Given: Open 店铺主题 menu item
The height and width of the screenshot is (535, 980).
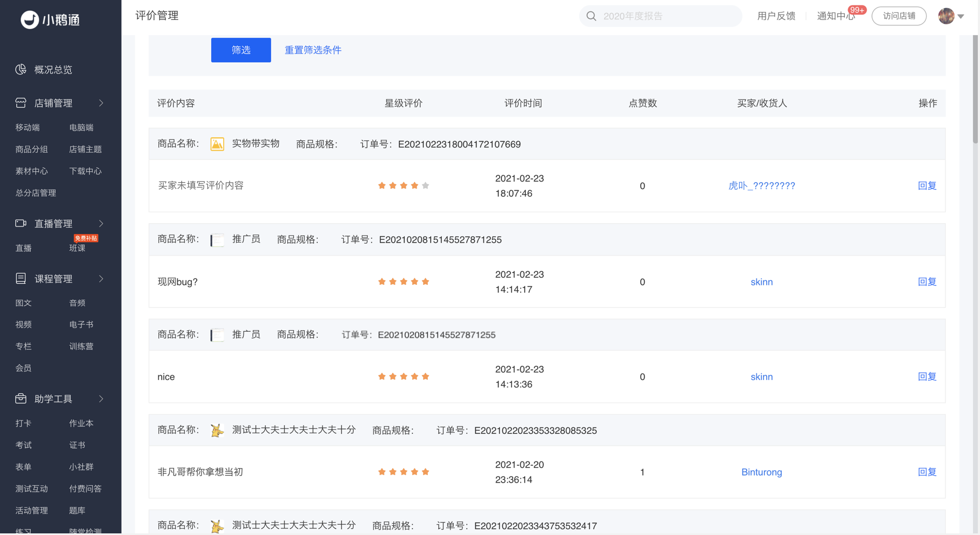Looking at the screenshot, I should 85,149.
